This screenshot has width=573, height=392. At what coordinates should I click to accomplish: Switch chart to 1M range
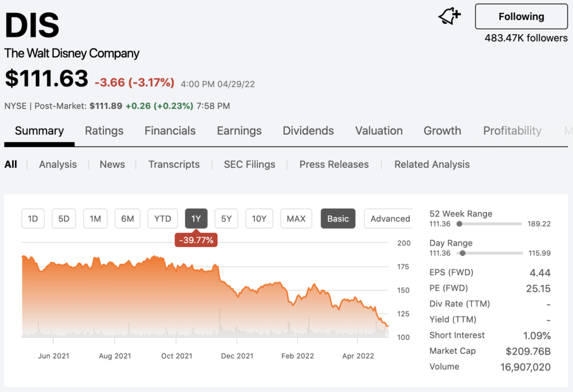(95, 219)
